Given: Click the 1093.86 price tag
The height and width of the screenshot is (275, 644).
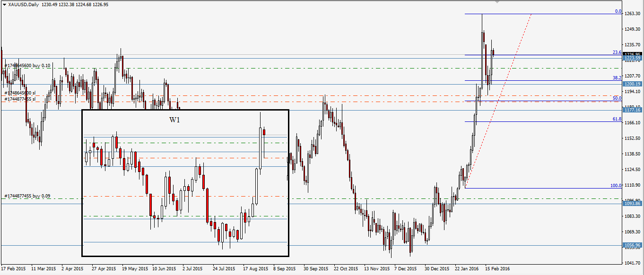Looking at the screenshot, I should coord(632,203).
